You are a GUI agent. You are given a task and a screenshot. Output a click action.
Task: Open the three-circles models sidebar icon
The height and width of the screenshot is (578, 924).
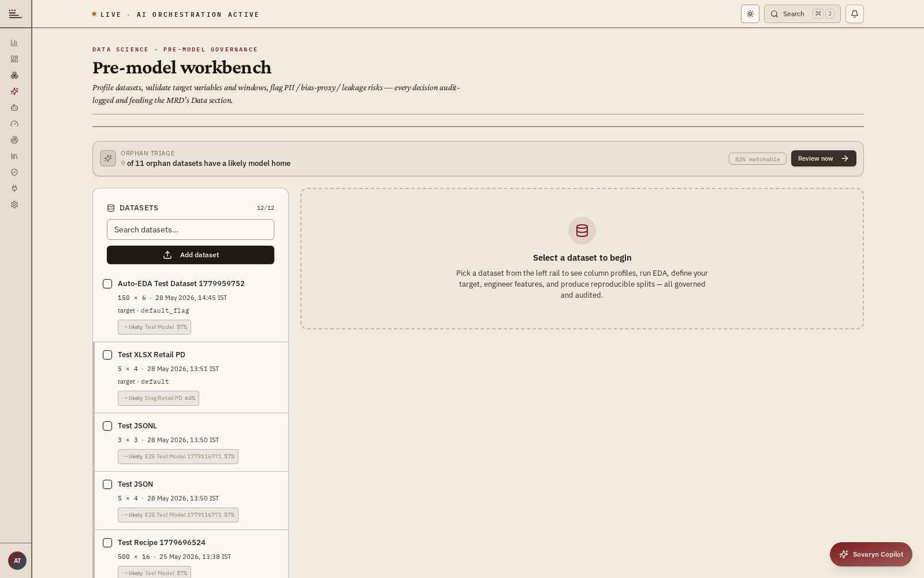pyautogui.click(x=14, y=75)
